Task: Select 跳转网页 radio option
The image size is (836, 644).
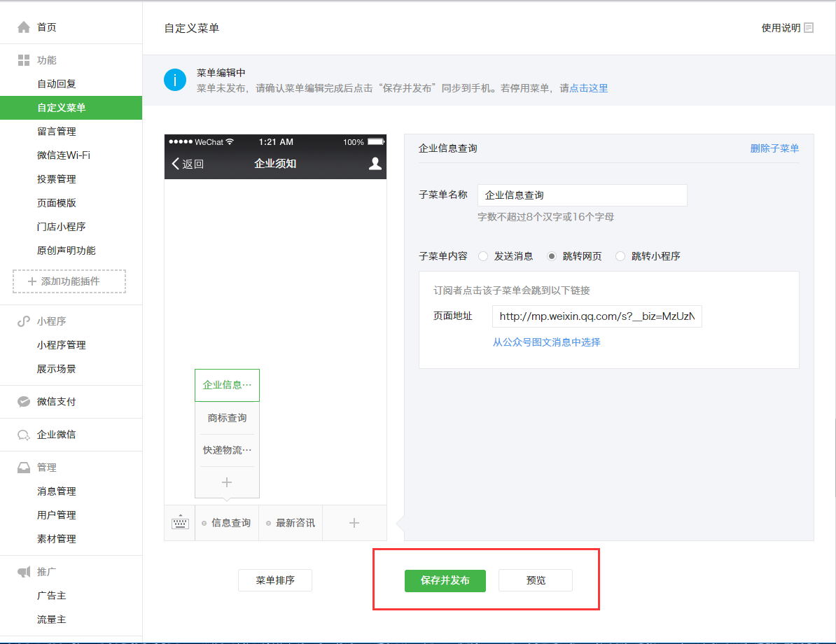Action: pos(552,256)
